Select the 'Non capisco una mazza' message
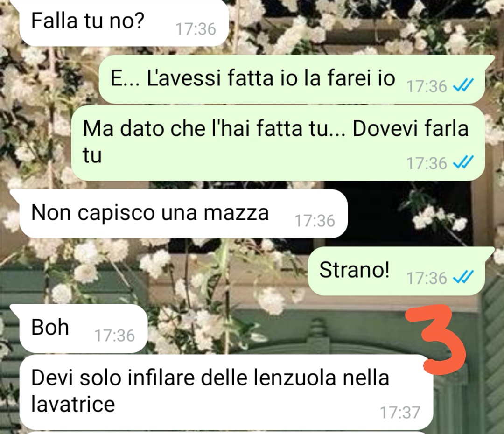 point(183,214)
